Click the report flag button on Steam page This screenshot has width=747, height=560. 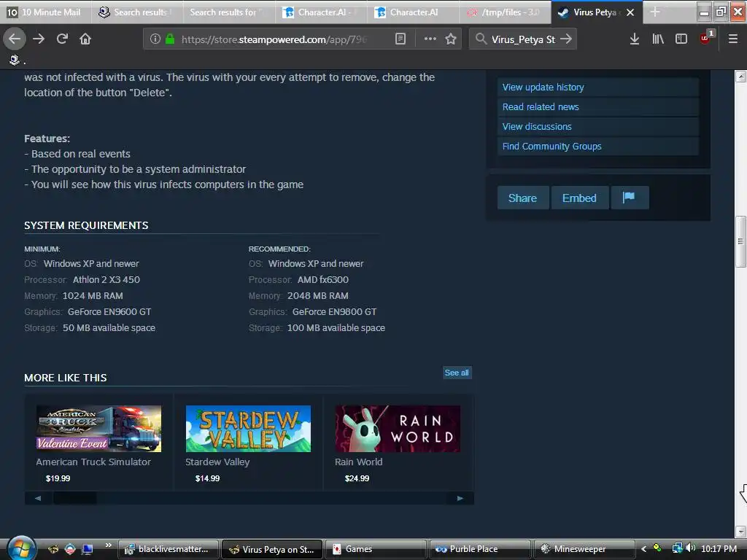point(630,198)
